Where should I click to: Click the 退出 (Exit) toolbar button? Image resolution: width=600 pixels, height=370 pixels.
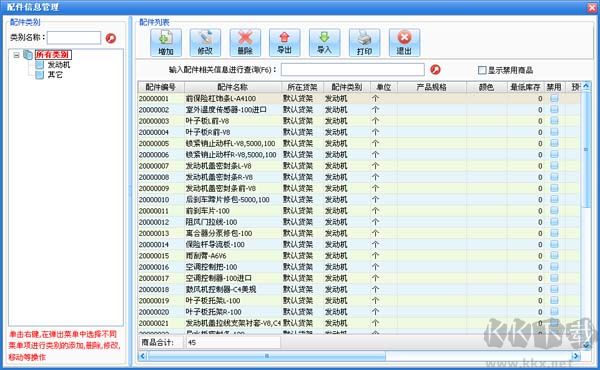click(x=404, y=42)
